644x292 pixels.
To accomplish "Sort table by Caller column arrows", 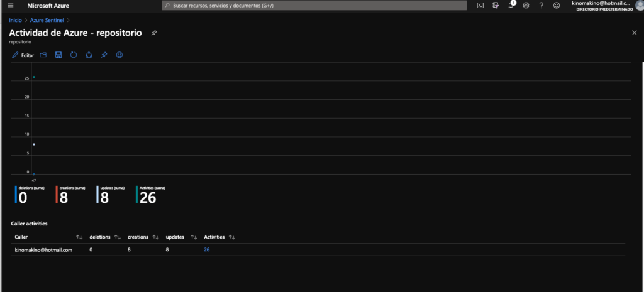I will pos(79,237).
